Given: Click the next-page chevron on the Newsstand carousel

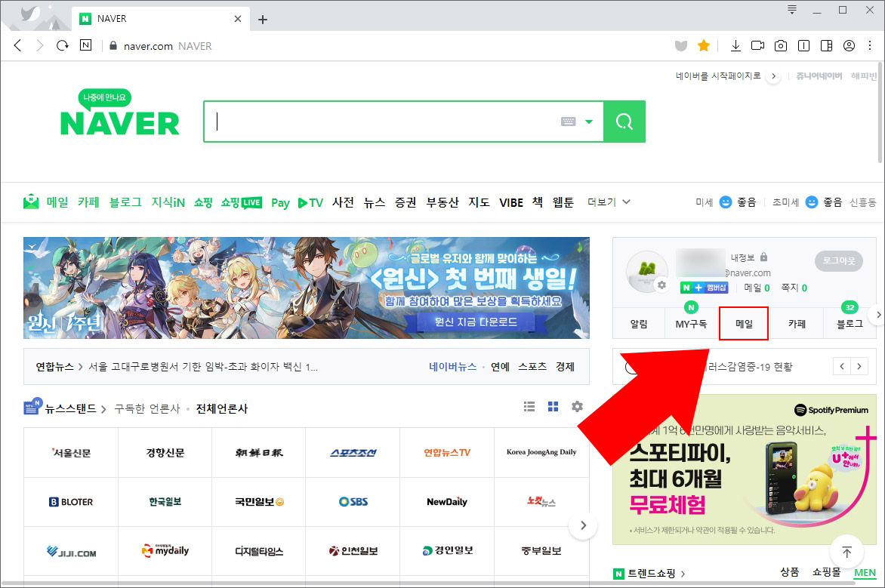Looking at the screenshot, I should click(583, 525).
